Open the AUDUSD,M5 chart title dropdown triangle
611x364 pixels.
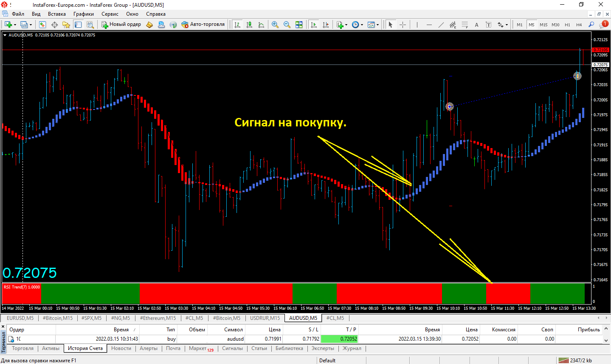pyautogui.click(x=5, y=35)
